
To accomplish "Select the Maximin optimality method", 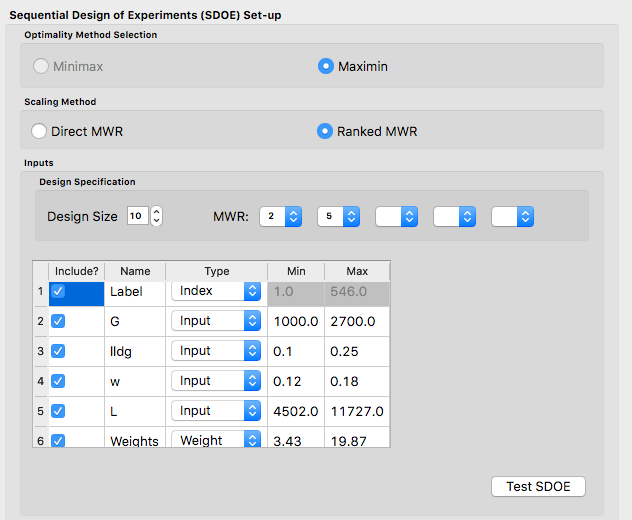I will pyautogui.click(x=326, y=66).
